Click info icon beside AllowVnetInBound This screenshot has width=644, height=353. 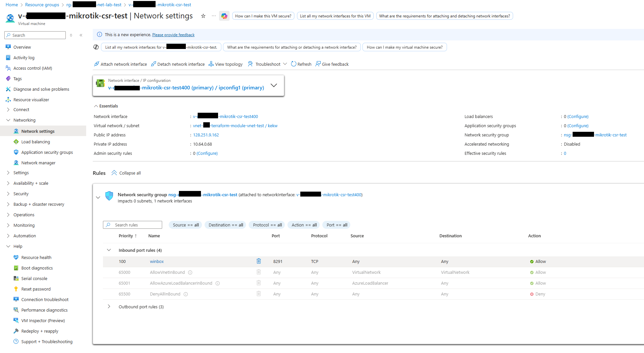pos(190,272)
